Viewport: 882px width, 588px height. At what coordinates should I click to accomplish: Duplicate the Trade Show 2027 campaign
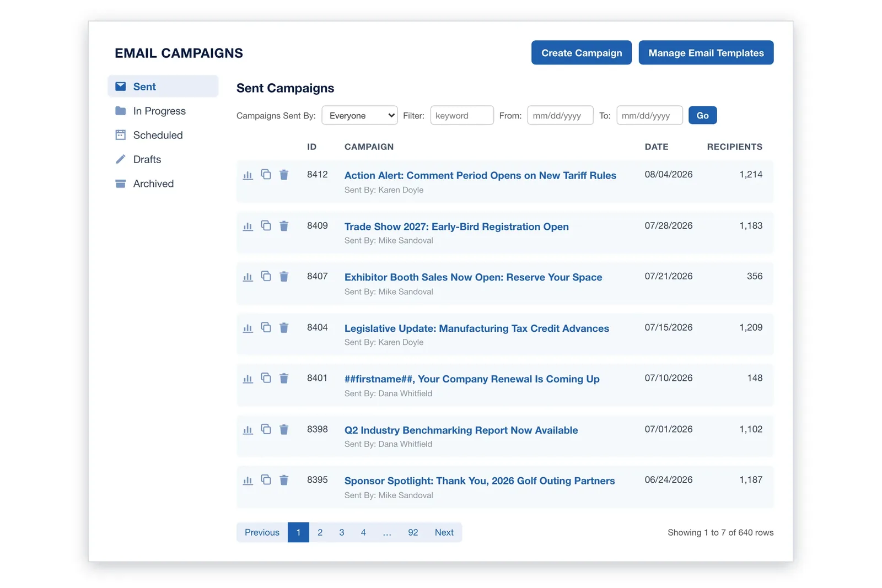tap(266, 225)
